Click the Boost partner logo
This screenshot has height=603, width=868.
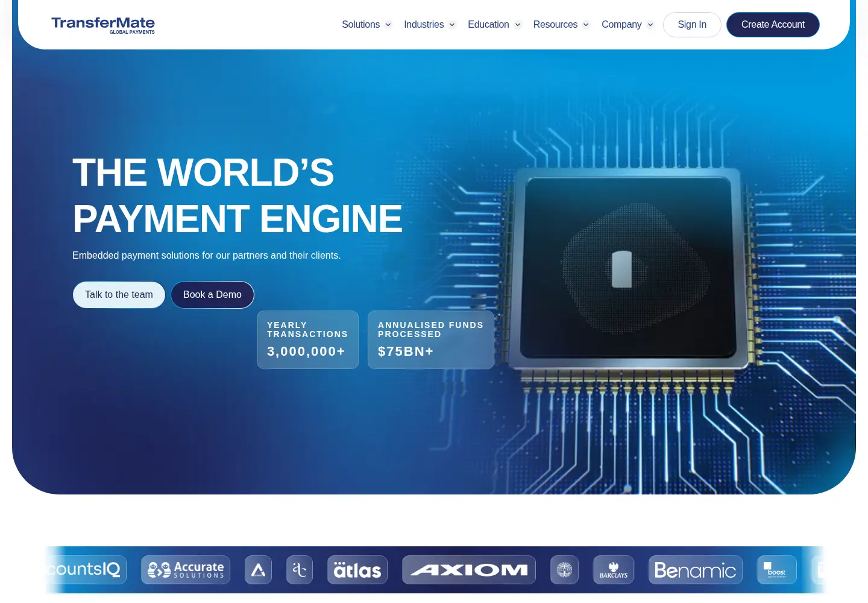pyautogui.click(x=777, y=570)
